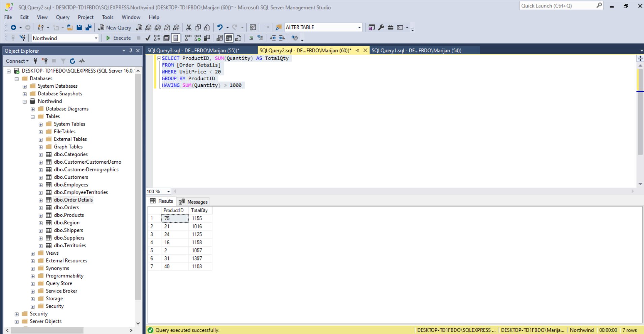Screen dimensions: 644x334
Task: Click the Navigate Backward arrow icon
Action: click(13, 27)
